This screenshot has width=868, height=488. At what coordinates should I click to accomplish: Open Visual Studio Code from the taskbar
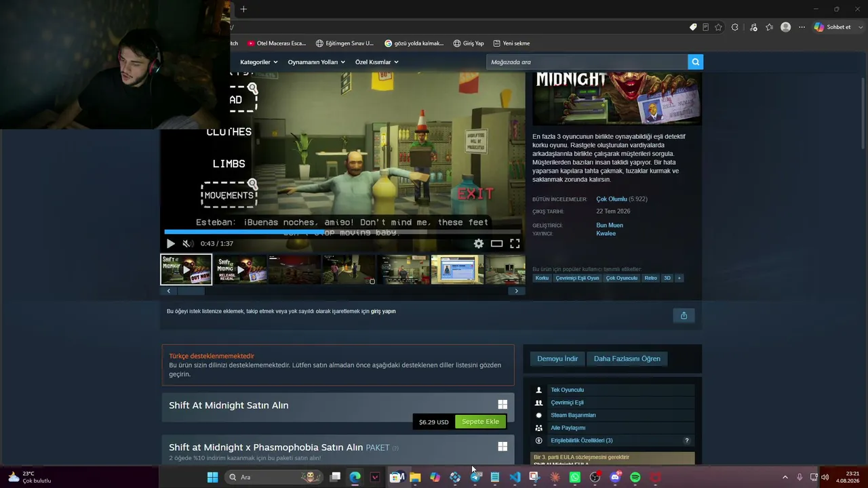click(x=515, y=477)
